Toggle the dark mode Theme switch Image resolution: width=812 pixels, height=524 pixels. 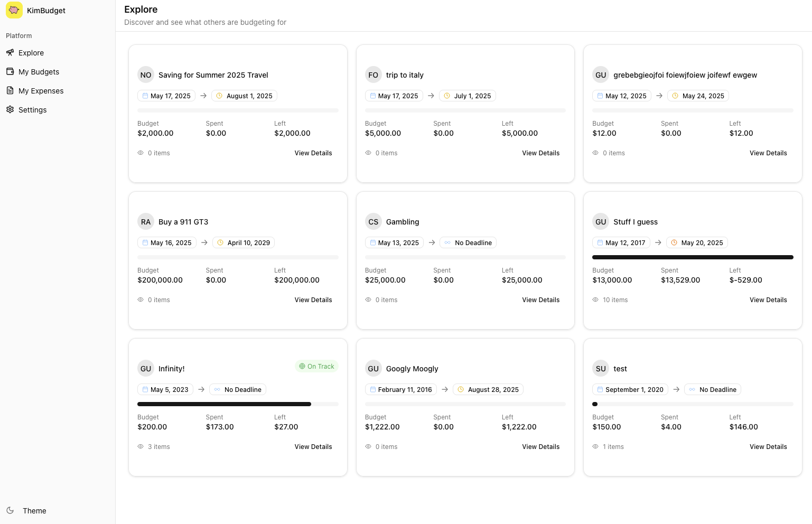(x=34, y=511)
